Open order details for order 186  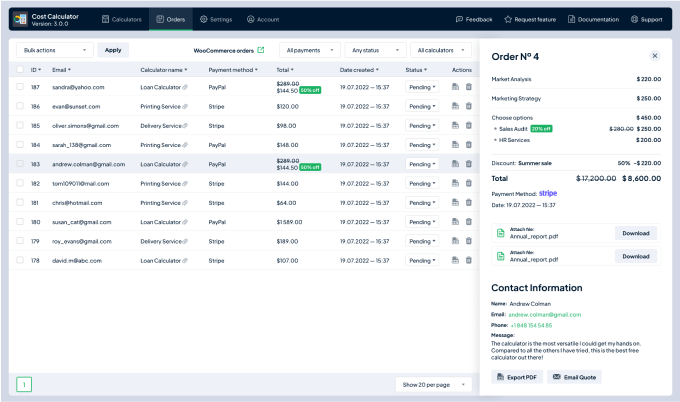(x=455, y=106)
